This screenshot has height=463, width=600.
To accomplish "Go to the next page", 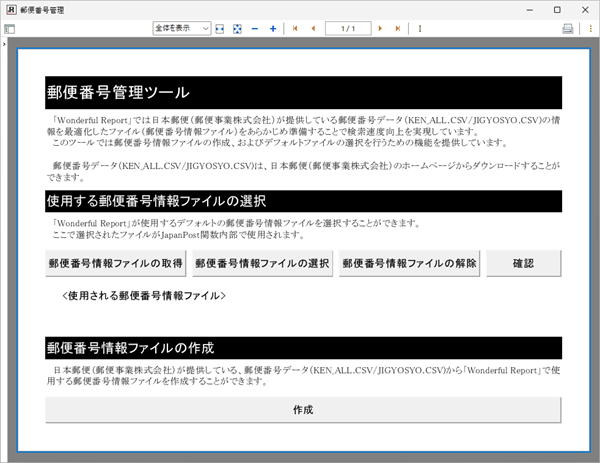I will (380, 28).
